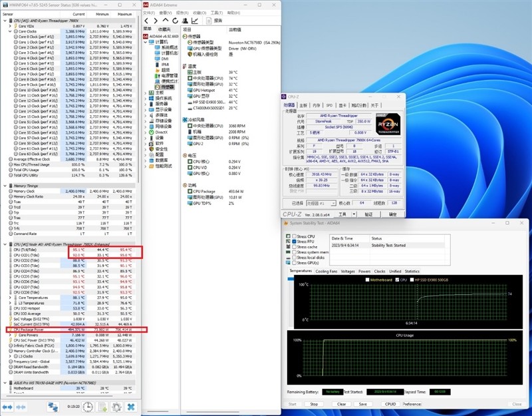Screen dimensions: 532x416
Task: Uncheck Stress FPU checkbox
Action: click(294, 242)
